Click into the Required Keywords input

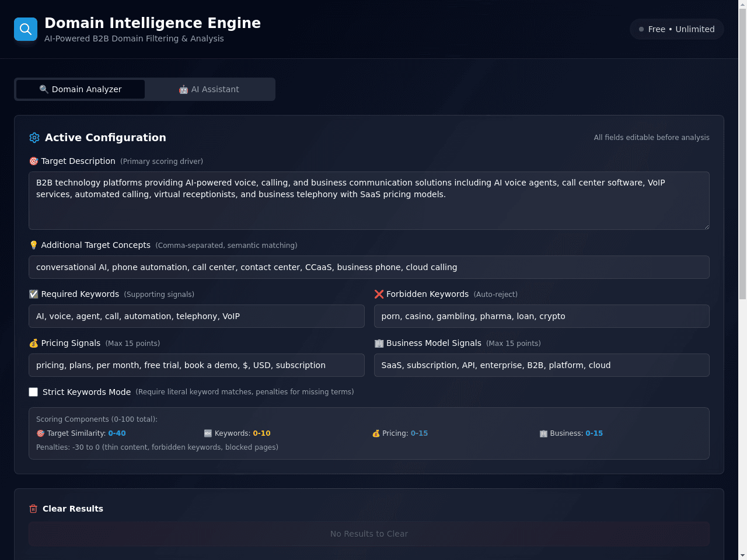click(x=197, y=316)
